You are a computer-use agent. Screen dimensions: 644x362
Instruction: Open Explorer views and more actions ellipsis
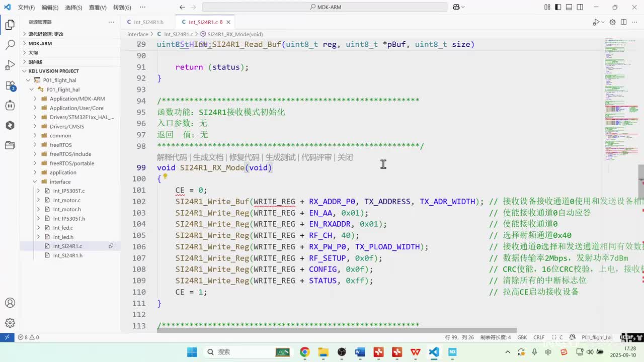tap(111, 22)
